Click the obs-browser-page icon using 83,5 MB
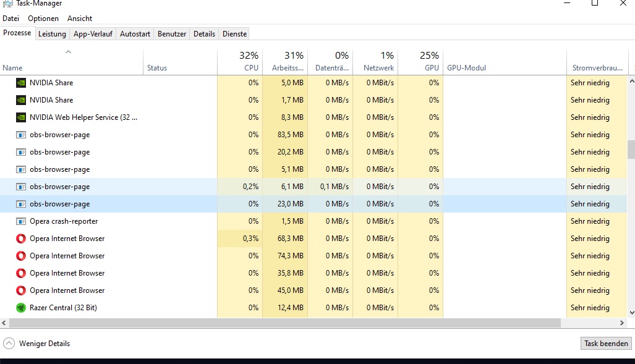Image resolution: width=635 pixels, height=364 pixels. tap(20, 135)
